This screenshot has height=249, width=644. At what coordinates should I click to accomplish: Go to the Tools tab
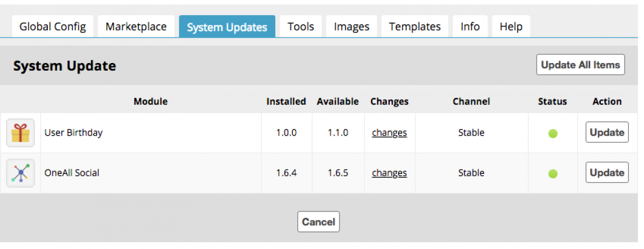pos(301,27)
